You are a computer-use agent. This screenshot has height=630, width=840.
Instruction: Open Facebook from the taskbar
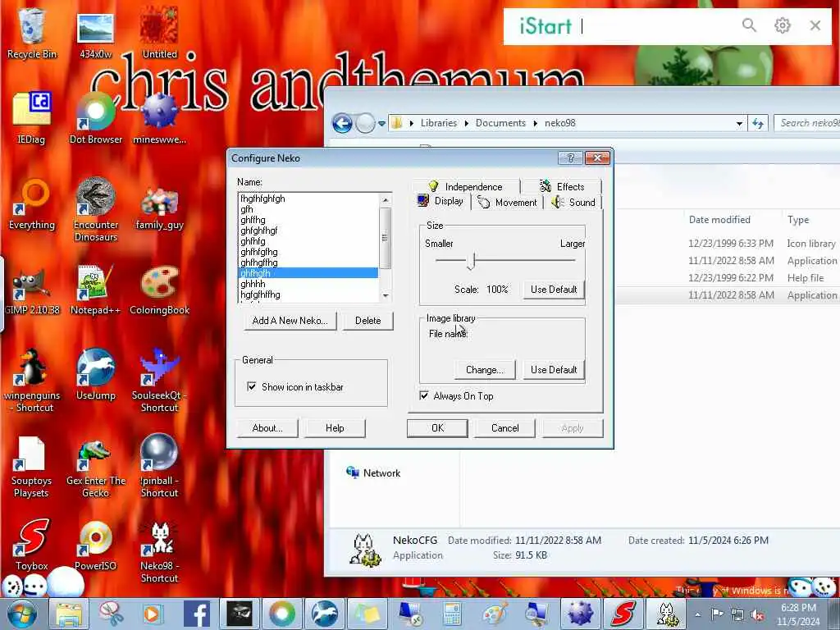196,614
